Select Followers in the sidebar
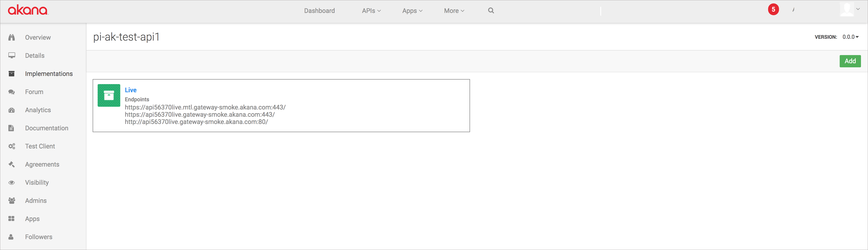This screenshot has width=868, height=250. (x=39, y=237)
